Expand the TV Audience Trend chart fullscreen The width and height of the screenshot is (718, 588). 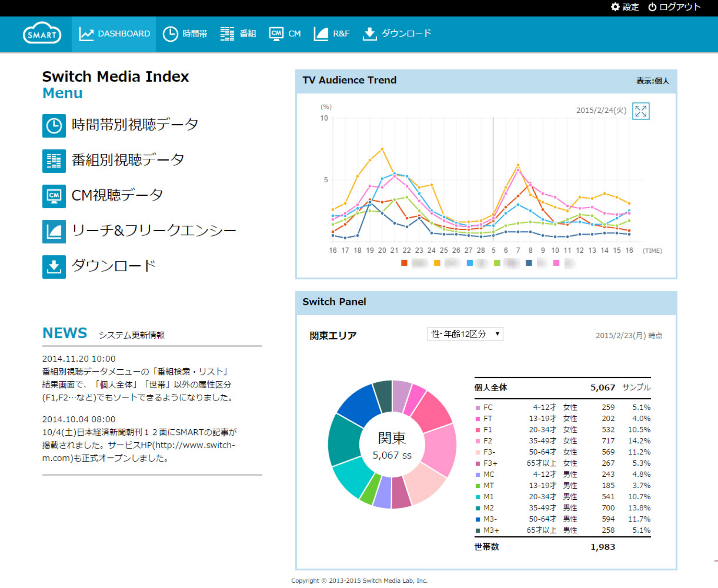click(641, 111)
